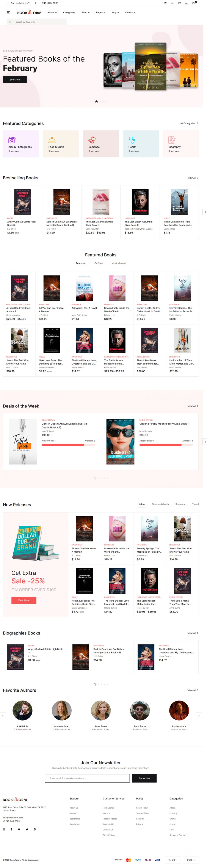Viewport: 207px width, 868px height.
Task: Open the shopping bag cart icon
Action: point(193,3)
